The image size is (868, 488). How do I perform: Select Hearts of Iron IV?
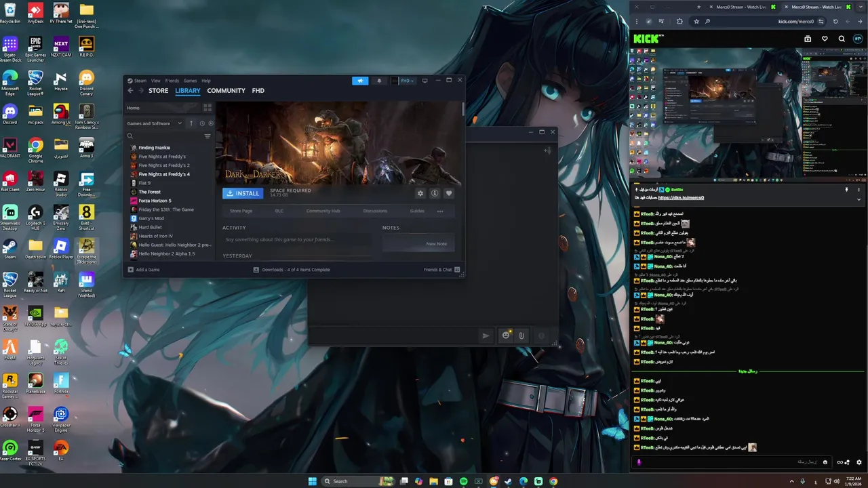click(x=155, y=236)
